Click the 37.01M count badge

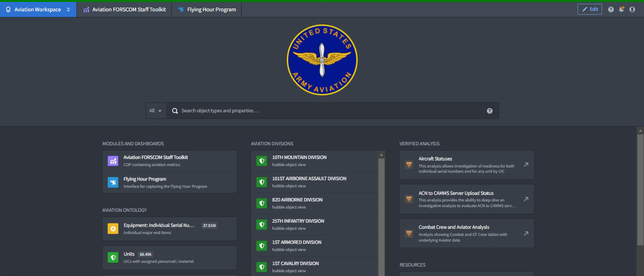(x=209, y=226)
